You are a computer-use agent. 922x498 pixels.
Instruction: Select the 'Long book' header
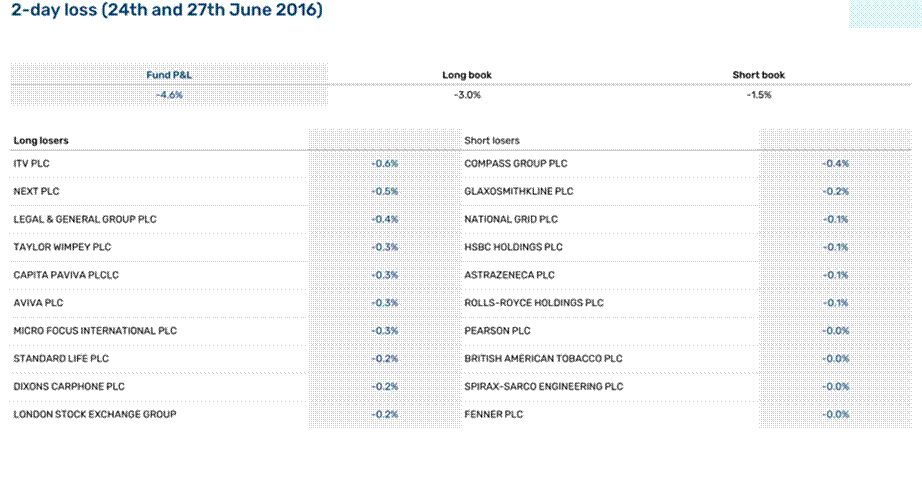(x=467, y=75)
